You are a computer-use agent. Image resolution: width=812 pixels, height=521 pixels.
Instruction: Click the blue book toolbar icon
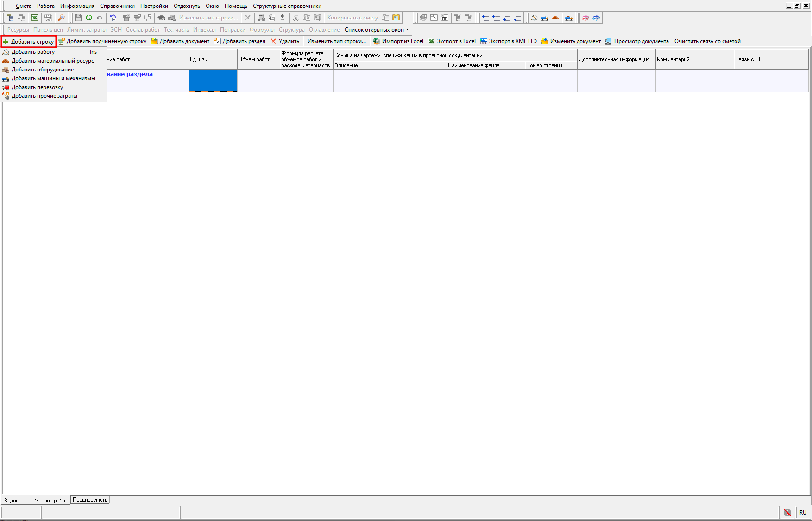(x=596, y=18)
